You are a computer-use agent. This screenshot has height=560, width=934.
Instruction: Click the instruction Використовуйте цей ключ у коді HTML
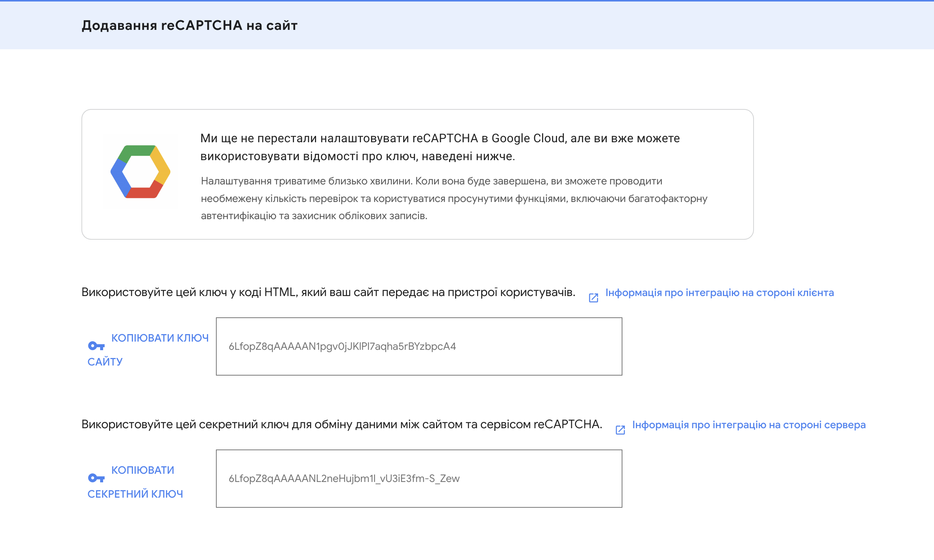coord(328,292)
